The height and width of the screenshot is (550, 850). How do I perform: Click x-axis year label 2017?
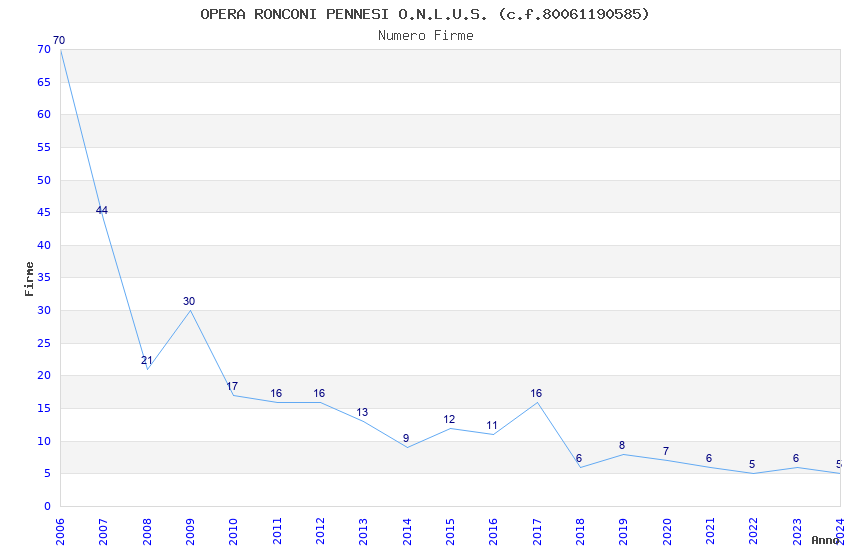click(537, 532)
